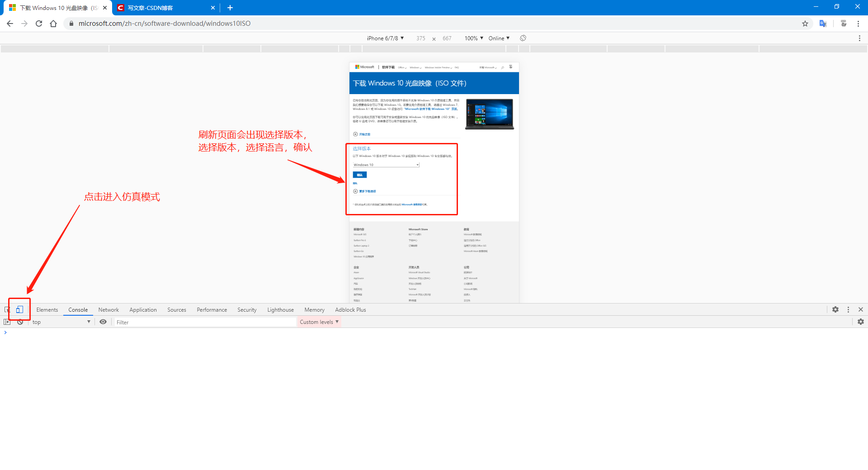868x470 pixels.
Task: Expand the 开始之前 section
Action: pyautogui.click(x=362, y=134)
